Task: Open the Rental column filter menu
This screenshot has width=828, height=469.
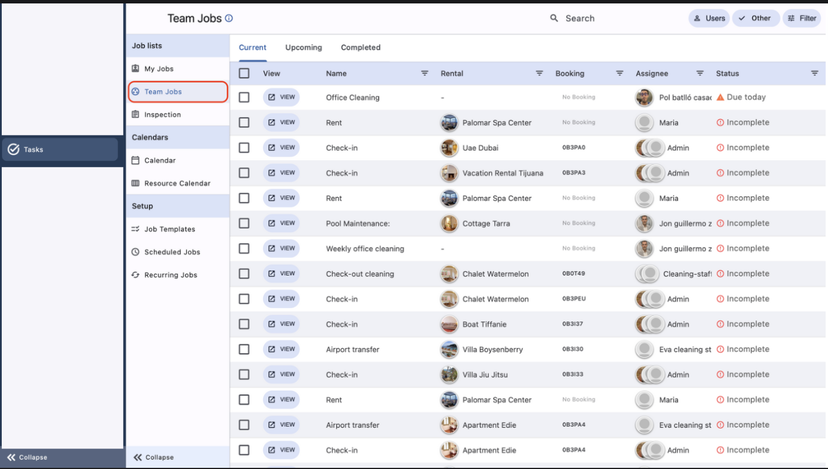Action: click(x=539, y=73)
